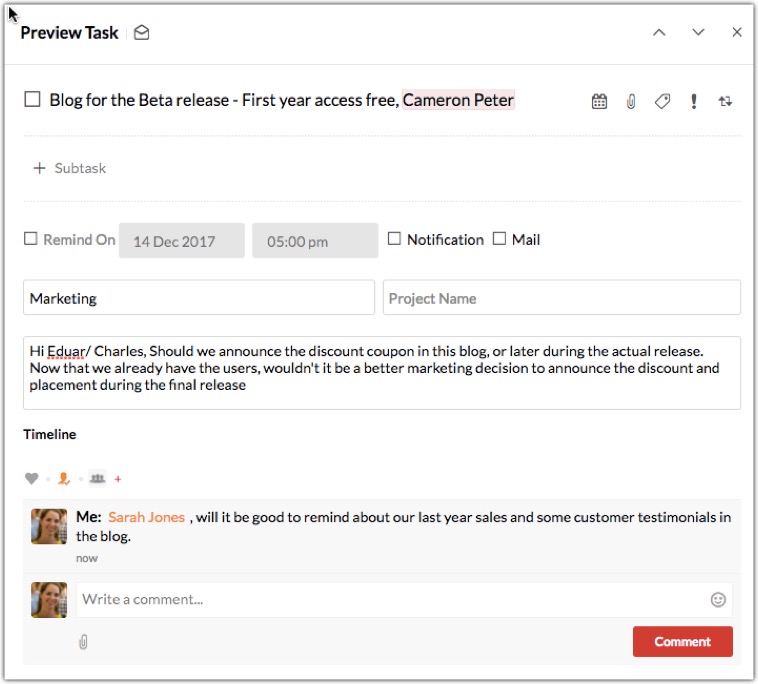Screen dimensions: 758x684
Task: Click the Marketing category field
Action: click(199, 298)
